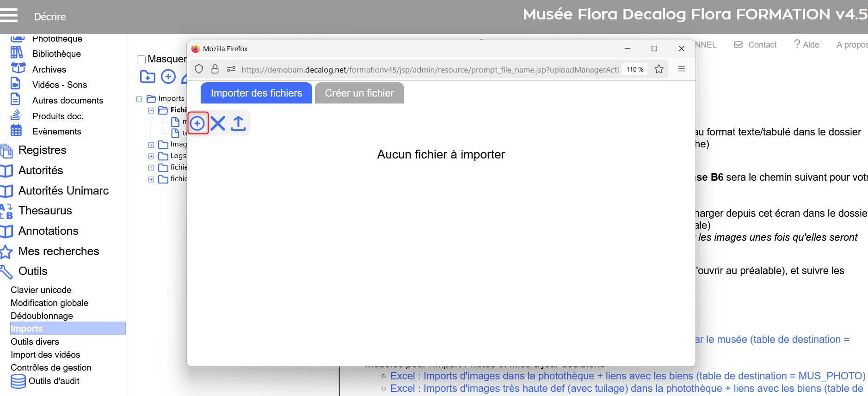The height and width of the screenshot is (396, 868).
Task: Click the upload arrow icon
Action: pyautogui.click(x=238, y=123)
